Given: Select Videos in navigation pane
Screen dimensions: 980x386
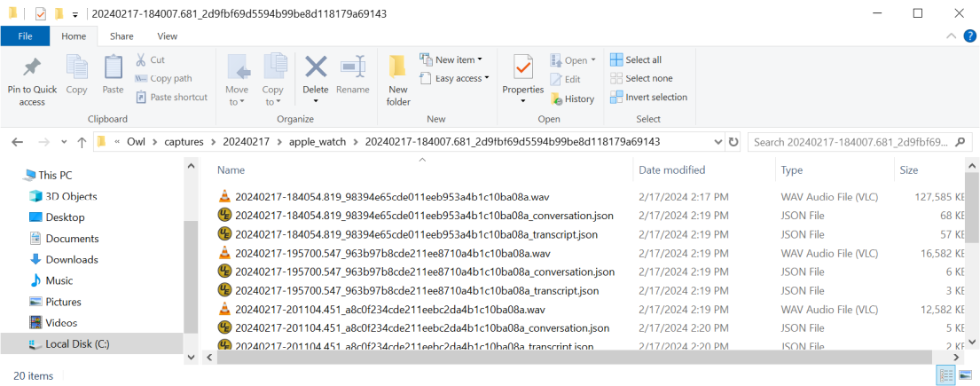Looking at the screenshot, I should [x=53, y=323].
